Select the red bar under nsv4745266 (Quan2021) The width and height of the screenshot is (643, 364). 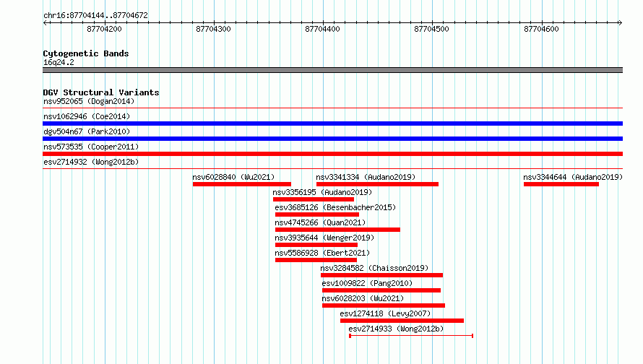337,230
